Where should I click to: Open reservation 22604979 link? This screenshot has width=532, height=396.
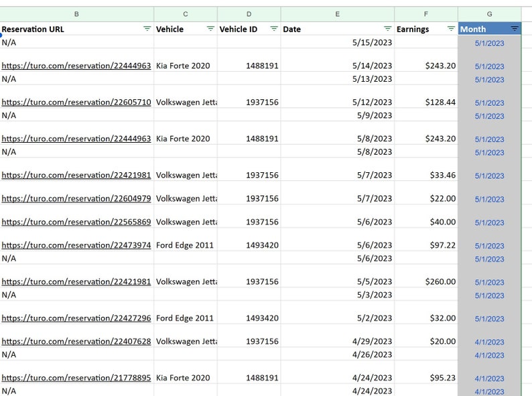pyautogui.click(x=76, y=198)
